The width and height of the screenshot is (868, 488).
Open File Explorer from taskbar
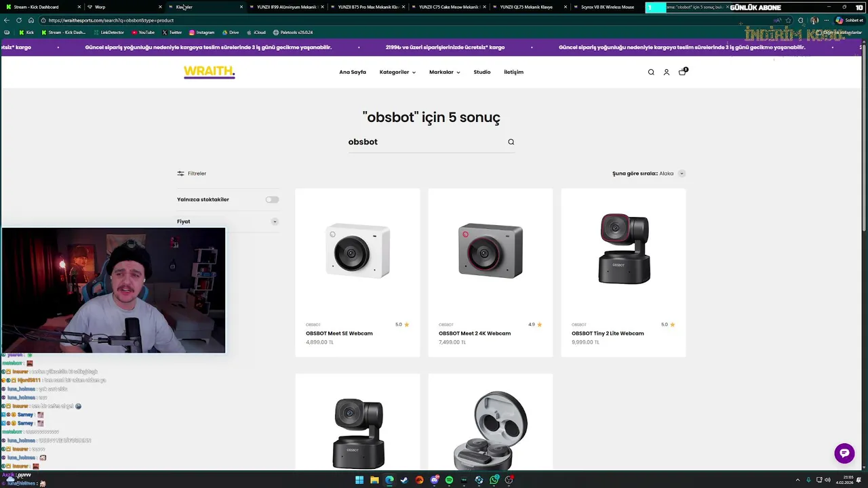point(374,480)
